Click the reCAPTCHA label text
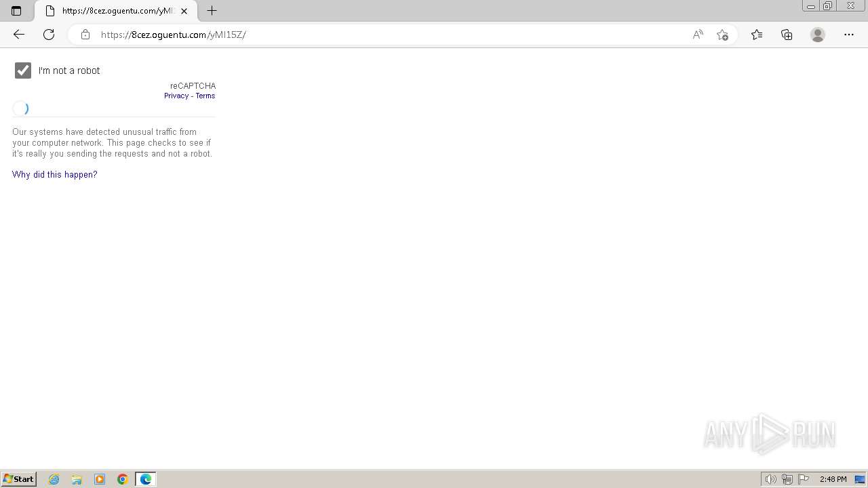This screenshot has height=488, width=868. click(193, 86)
